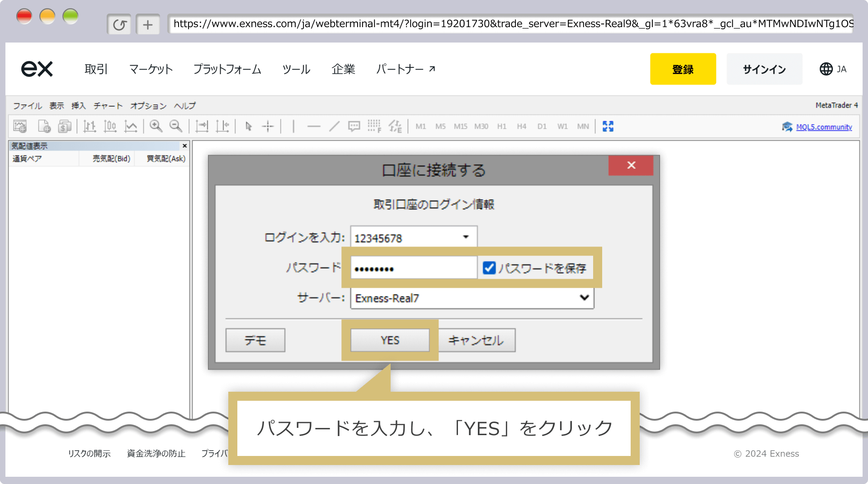Open the 取引 navigation item

96,69
